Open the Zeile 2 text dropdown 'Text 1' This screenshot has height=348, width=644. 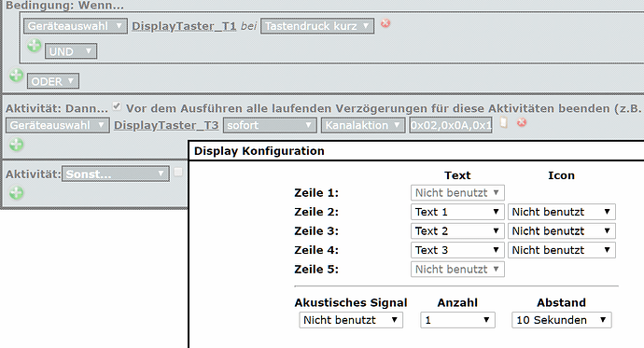457,212
